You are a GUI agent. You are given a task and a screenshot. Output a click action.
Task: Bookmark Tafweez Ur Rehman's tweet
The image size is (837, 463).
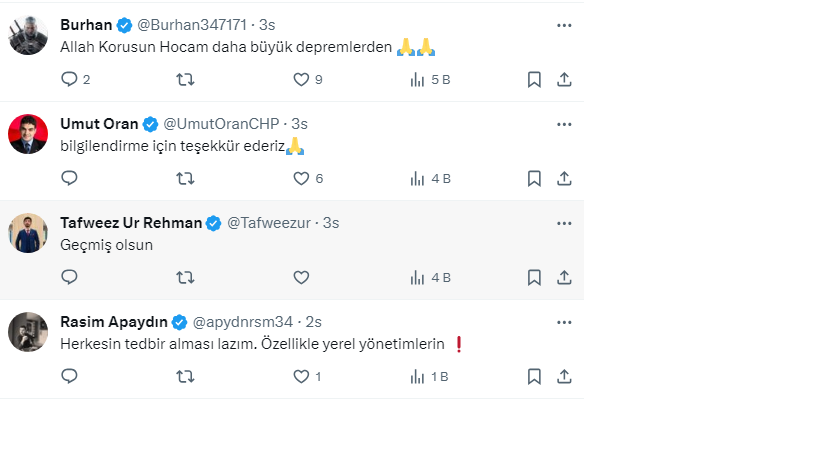pyautogui.click(x=534, y=277)
